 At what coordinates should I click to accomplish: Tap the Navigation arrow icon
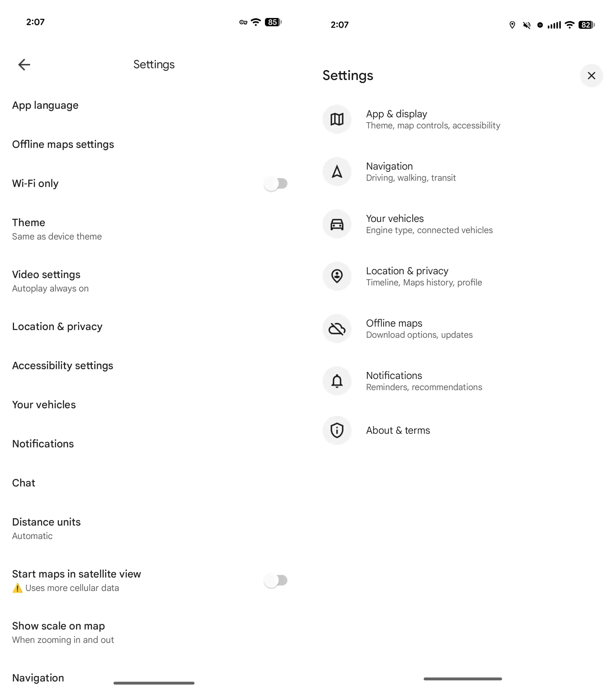point(337,172)
